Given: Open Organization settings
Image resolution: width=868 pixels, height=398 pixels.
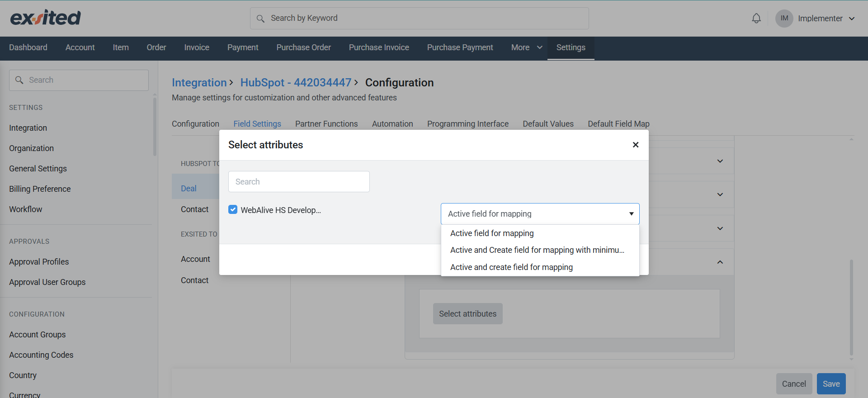Looking at the screenshot, I should pos(31,148).
